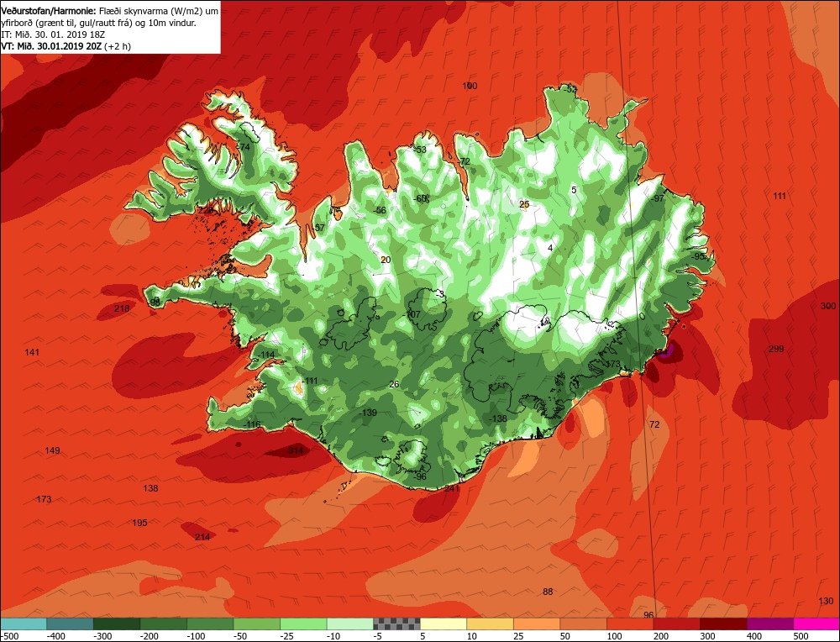840x642 pixels.
Task: Click the -500 legend label
Action: click(9, 636)
